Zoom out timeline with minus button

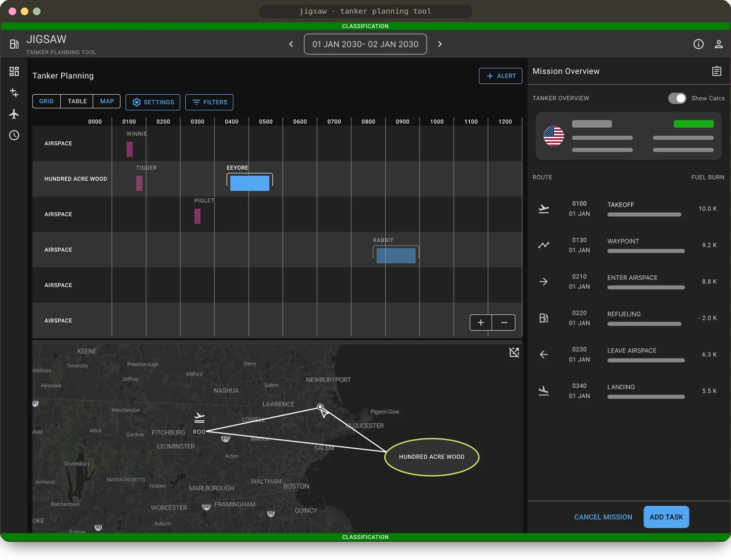click(504, 323)
